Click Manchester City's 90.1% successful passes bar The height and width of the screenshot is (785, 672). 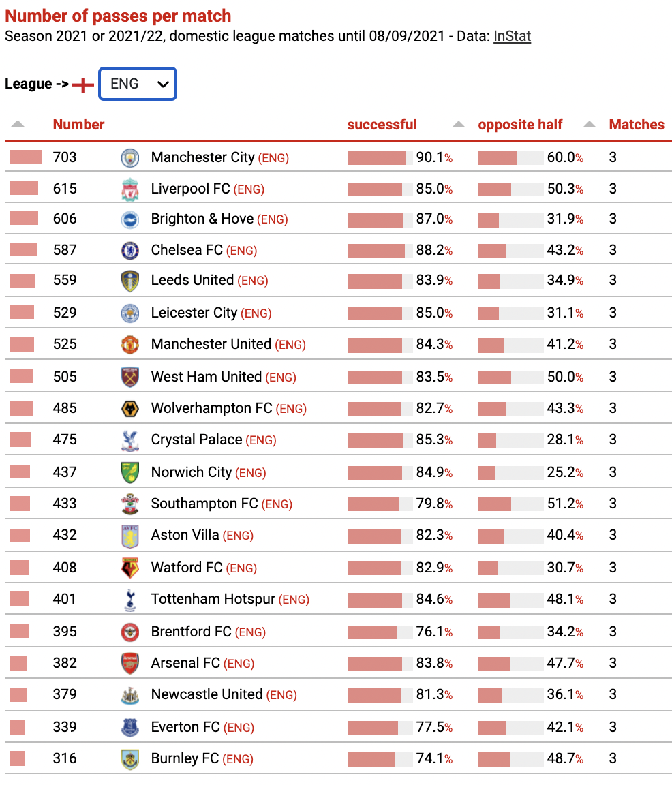click(x=380, y=158)
